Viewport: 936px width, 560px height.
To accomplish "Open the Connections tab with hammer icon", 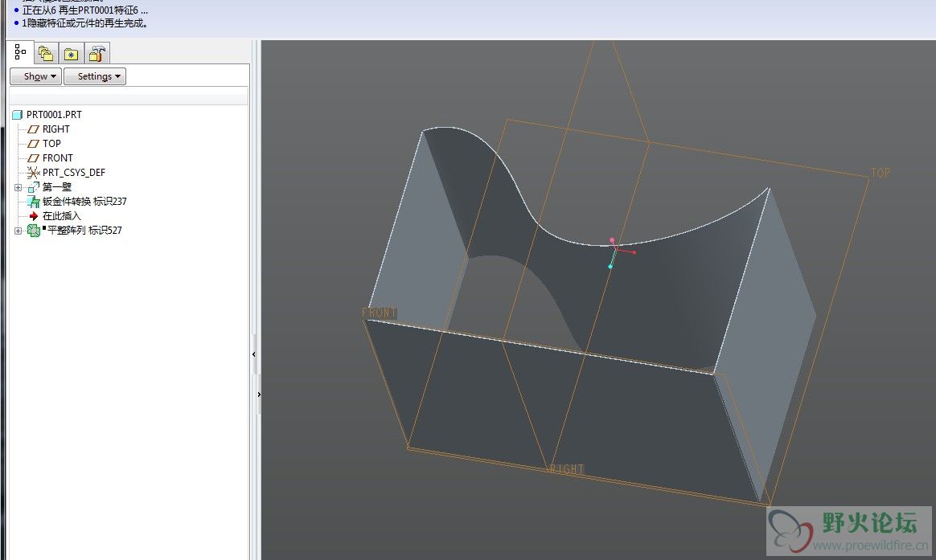I will (96, 54).
